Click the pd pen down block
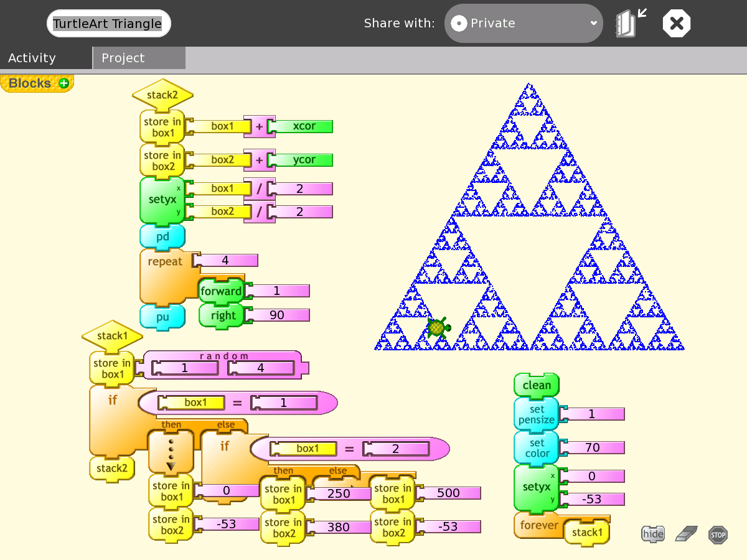Screen dimensions: 747x560 pyautogui.click(x=162, y=237)
